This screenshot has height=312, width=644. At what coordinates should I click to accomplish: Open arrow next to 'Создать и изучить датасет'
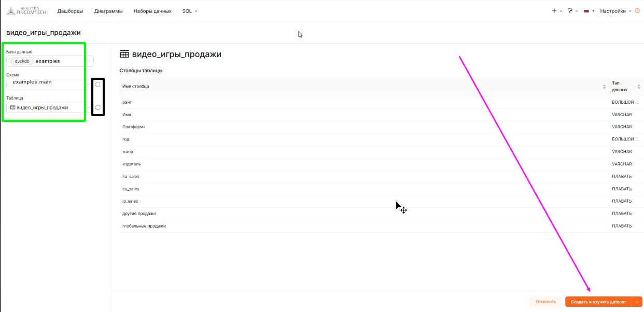coord(637,302)
